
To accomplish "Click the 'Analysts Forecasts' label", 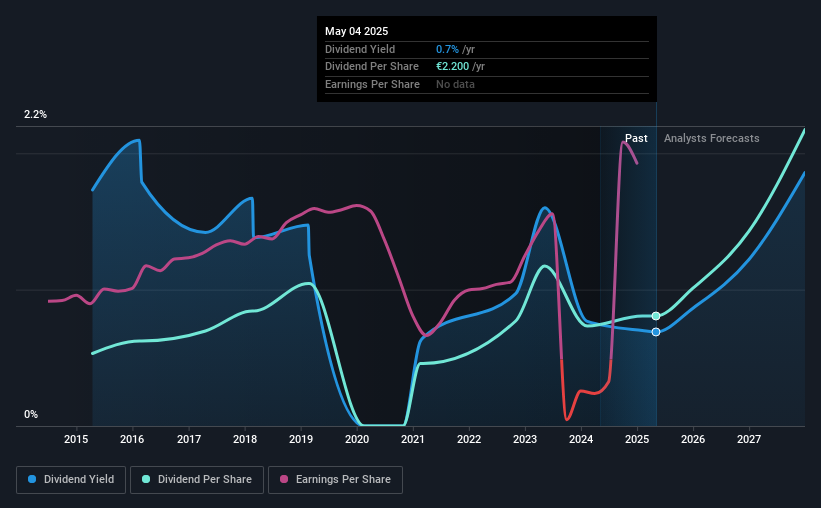I will click(712, 138).
